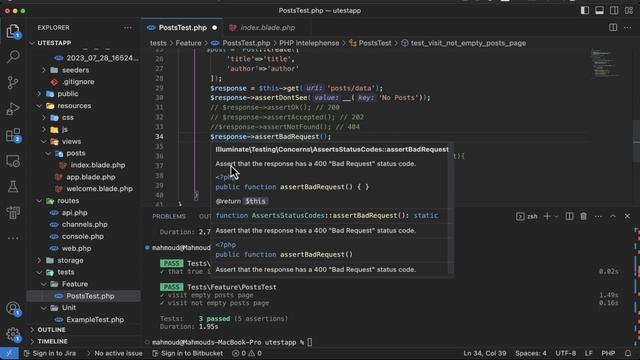Collapse the views folder
Viewport: 640px width, 360px height.
[71, 141]
